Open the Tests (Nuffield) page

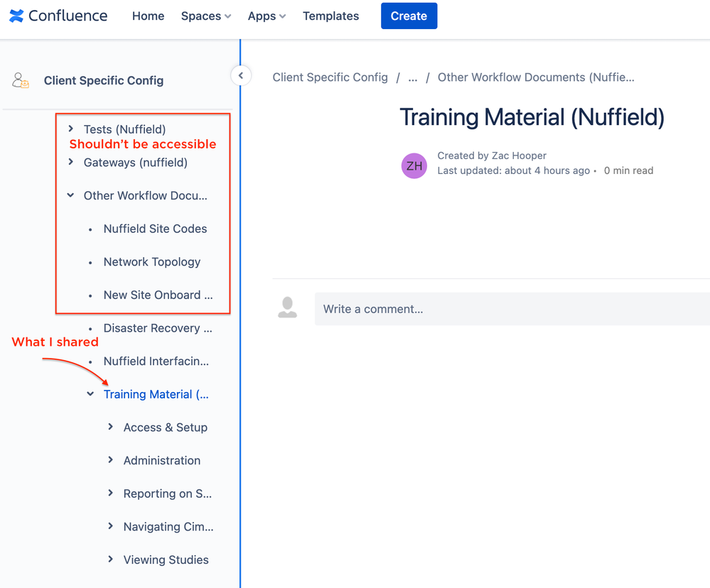[124, 129]
